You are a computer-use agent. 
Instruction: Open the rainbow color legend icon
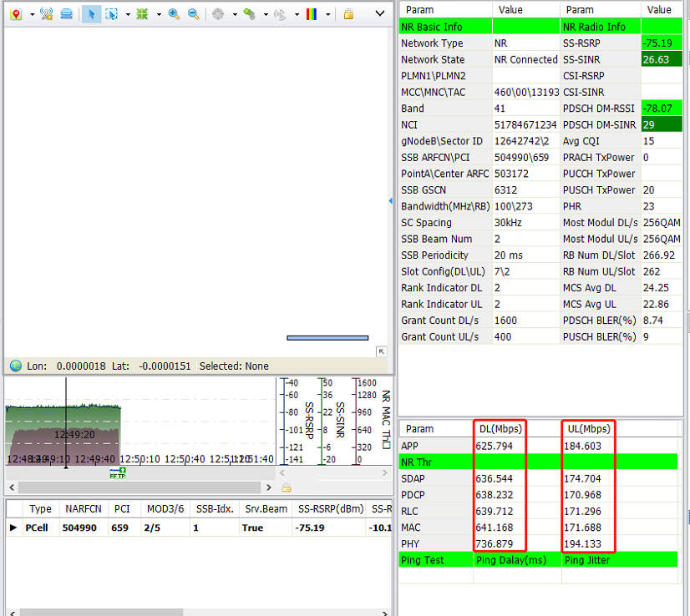[x=312, y=14]
